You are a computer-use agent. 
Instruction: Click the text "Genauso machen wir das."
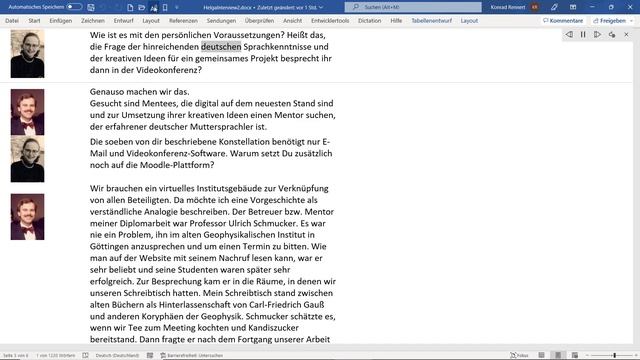point(140,92)
